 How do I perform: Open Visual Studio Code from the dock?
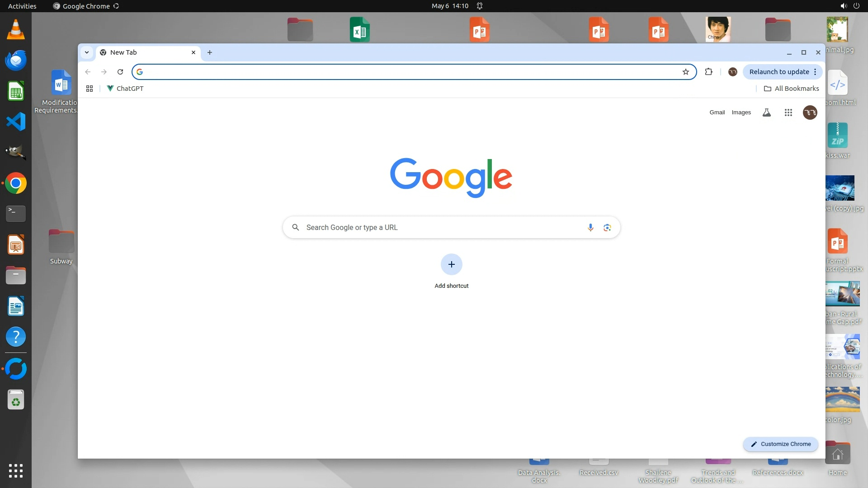(x=16, y=122)
